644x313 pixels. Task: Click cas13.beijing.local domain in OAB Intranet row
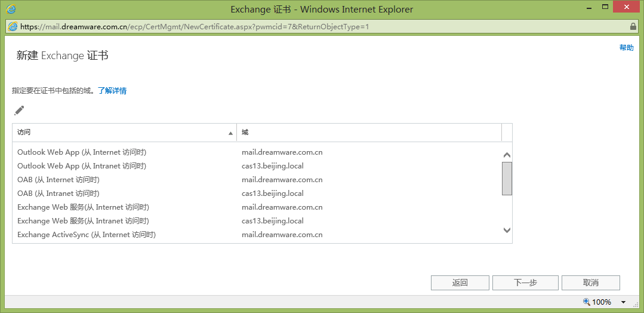click(x=273, y=194)
